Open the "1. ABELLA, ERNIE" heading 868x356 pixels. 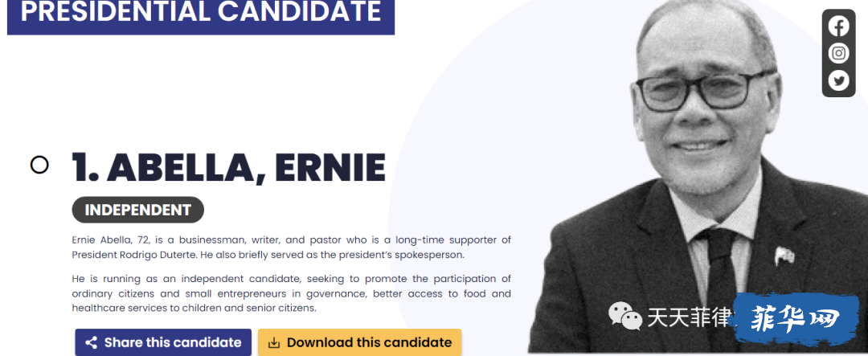pyautogui.click(x=228, y=166)
